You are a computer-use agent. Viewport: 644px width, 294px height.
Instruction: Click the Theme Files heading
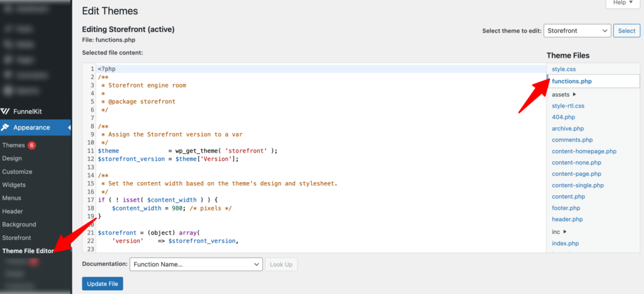click(568, 55)
